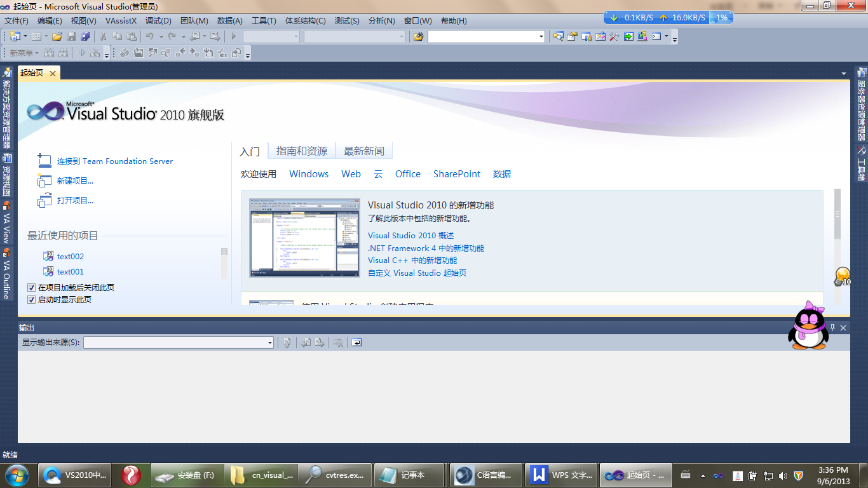Click the Save All toolbar icon

click(85, 36)
